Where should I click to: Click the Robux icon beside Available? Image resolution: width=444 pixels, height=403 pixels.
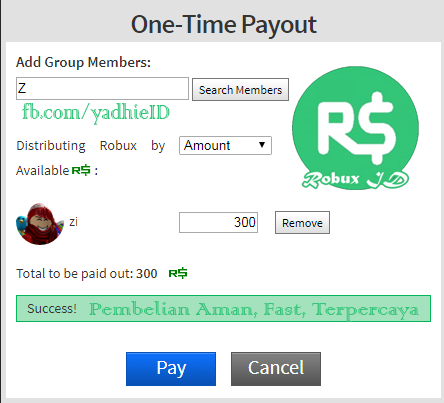coord(81,170)
